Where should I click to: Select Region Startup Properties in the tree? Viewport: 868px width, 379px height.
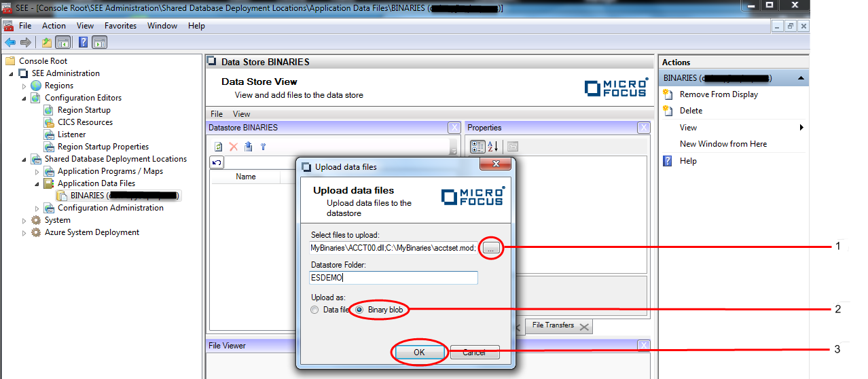coord(103,147)
